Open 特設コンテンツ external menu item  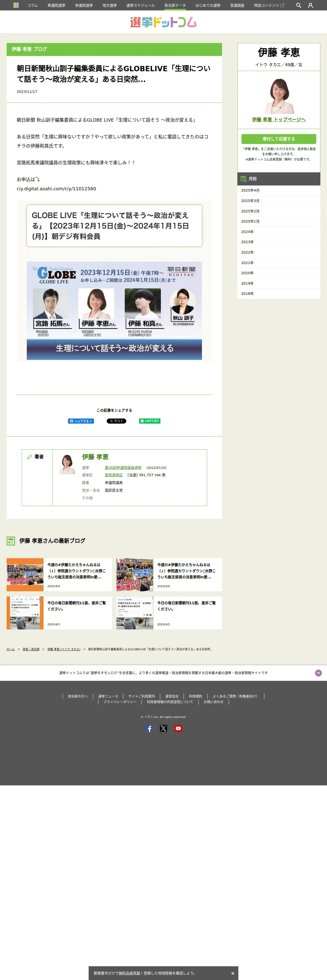click(269, 5)
